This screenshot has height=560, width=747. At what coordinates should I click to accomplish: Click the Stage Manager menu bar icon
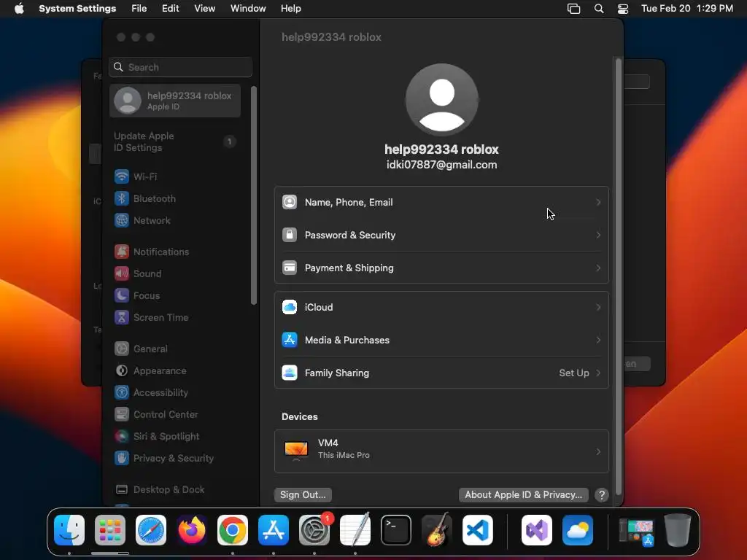573,9
